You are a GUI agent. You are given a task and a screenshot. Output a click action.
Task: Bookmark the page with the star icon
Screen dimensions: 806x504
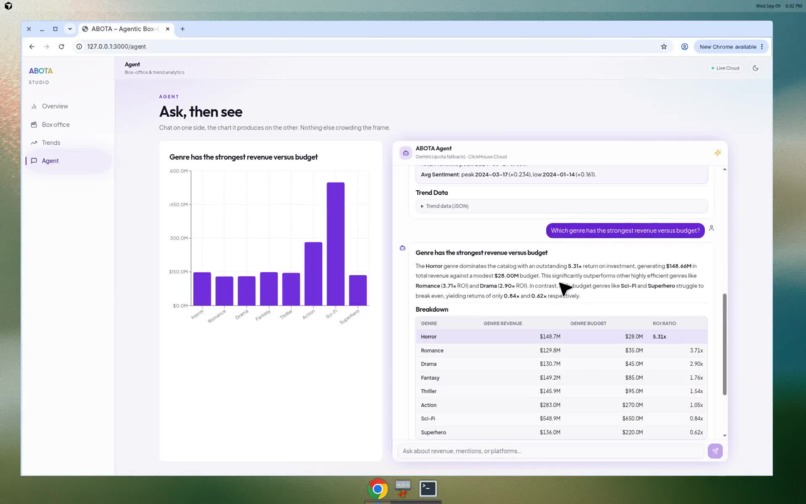tap(664, 47)
